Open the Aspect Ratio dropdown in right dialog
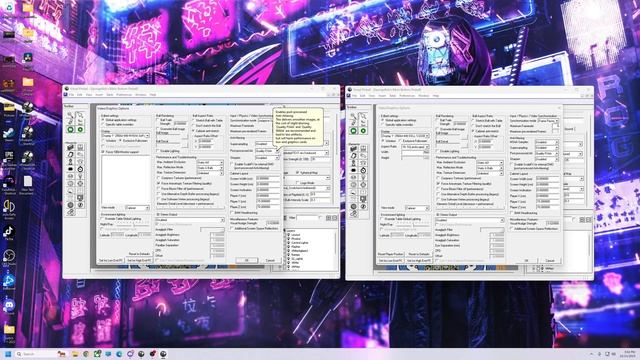The image size is (640, 360). (415, 147)
